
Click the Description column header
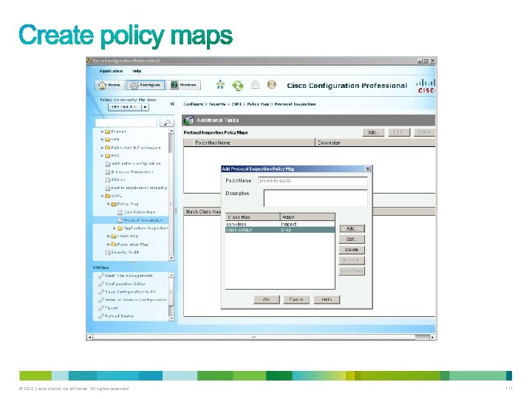click(375, 143)
